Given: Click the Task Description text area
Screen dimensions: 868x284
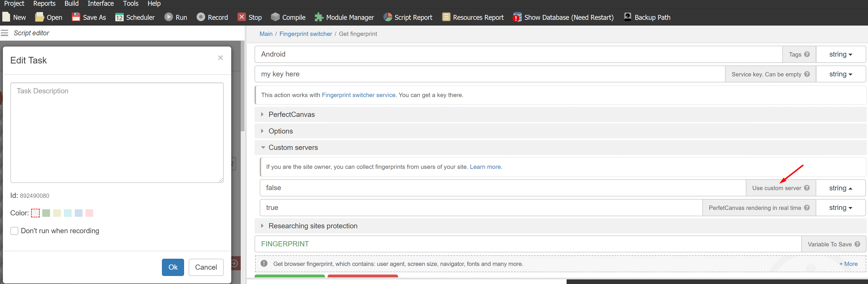Looking at the screenshot, I should (x=117, y=133).
